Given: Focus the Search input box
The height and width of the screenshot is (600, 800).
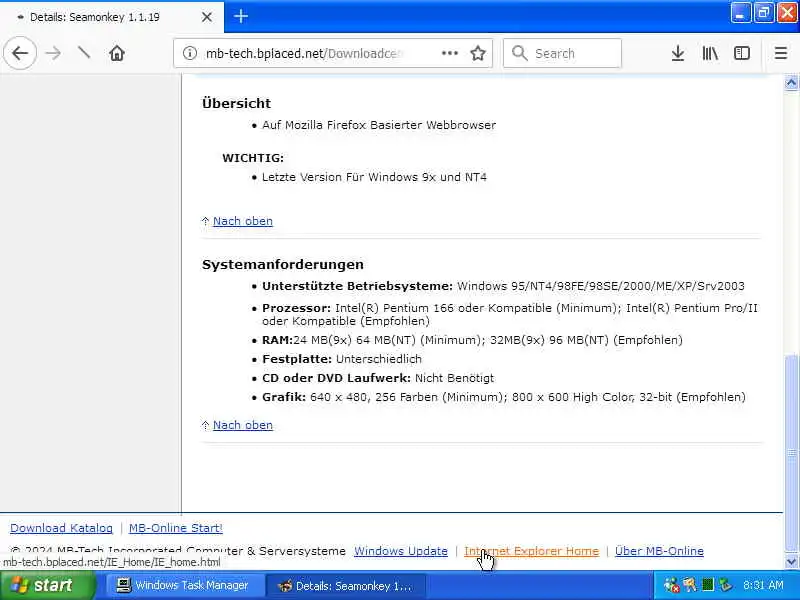Looking at the screenshot, I should tap(562, 53).
